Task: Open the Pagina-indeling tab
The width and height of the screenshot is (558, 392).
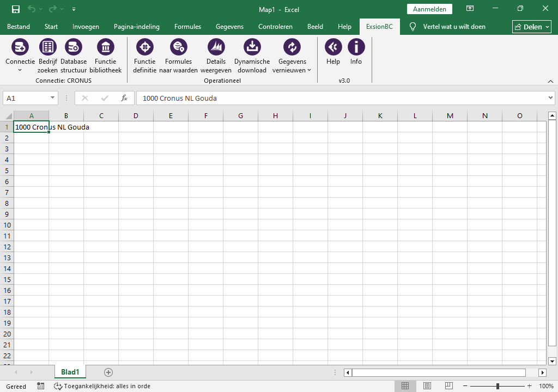Action: tap(137, 27)
